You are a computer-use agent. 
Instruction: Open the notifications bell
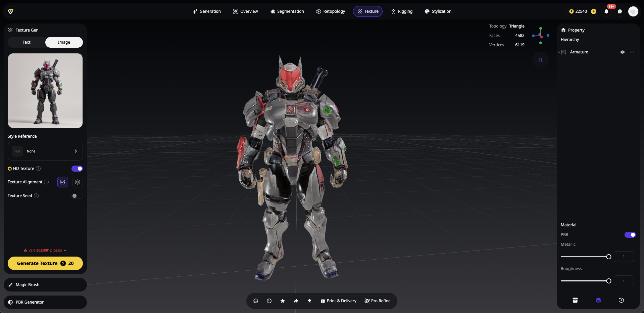pos(606,11)
